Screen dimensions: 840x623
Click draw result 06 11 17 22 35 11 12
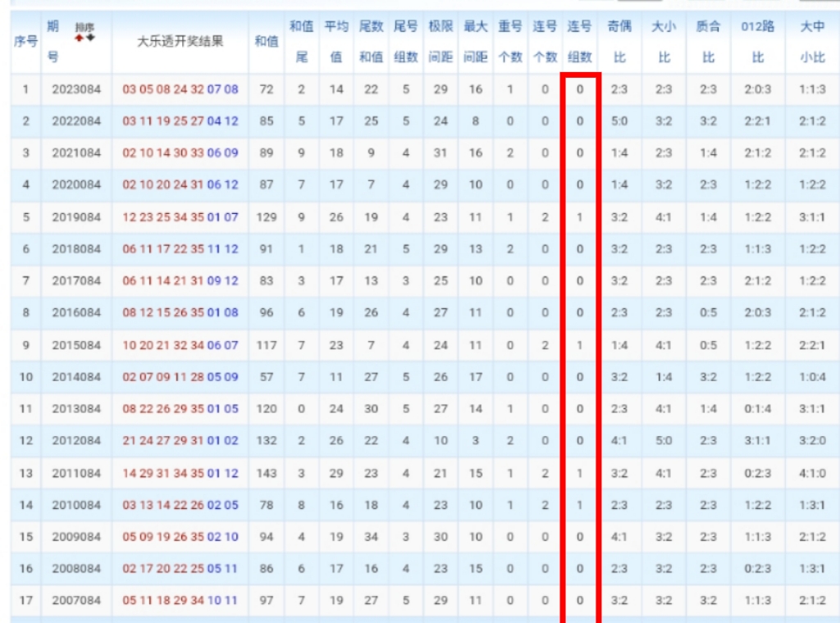tap(180, 249)
